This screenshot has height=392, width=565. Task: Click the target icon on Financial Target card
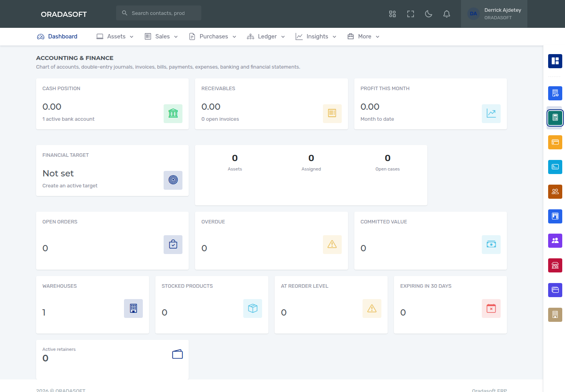173,180
